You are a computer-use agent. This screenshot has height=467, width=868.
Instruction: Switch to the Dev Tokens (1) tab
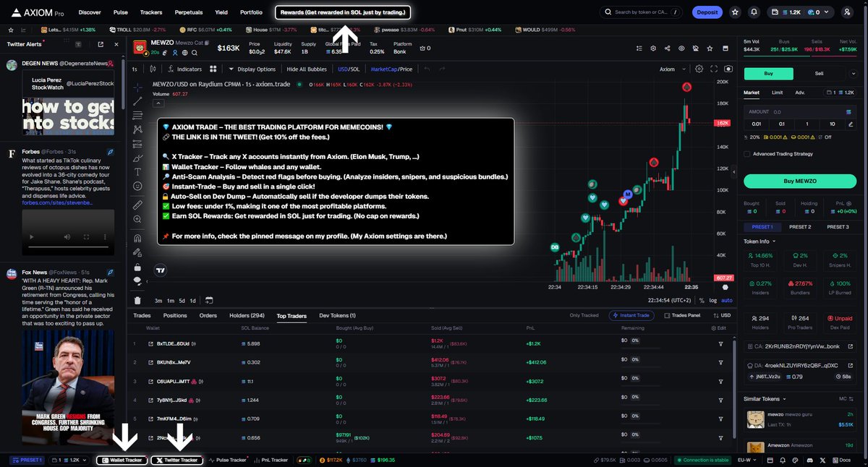point(338,315)
